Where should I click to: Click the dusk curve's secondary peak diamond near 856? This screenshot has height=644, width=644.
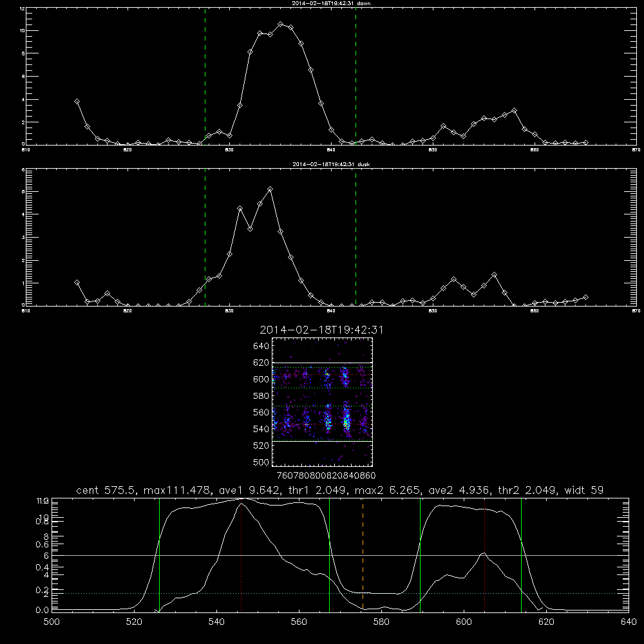coord(494,275)
